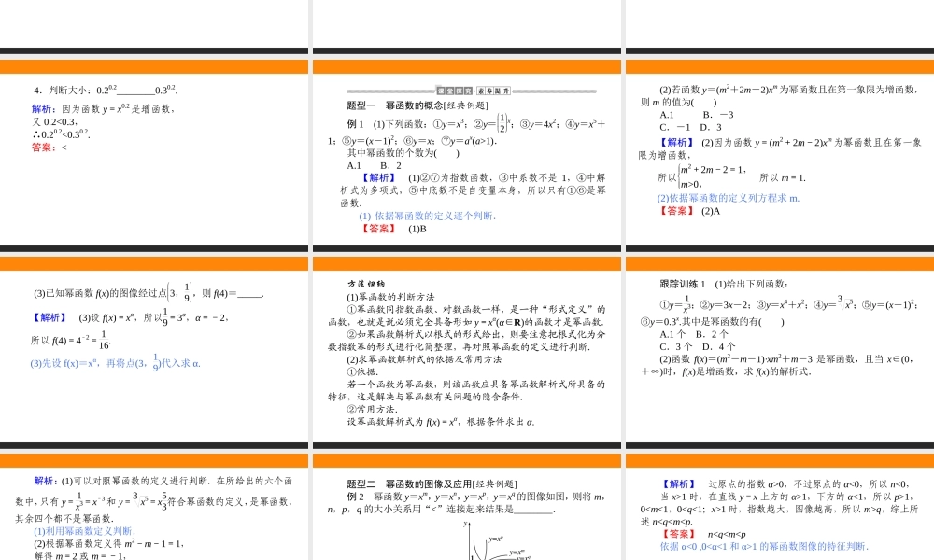
Task: Click the blue hint (2)依据幂函数的定义列方程求 m.
Action: tap(729, 198)
